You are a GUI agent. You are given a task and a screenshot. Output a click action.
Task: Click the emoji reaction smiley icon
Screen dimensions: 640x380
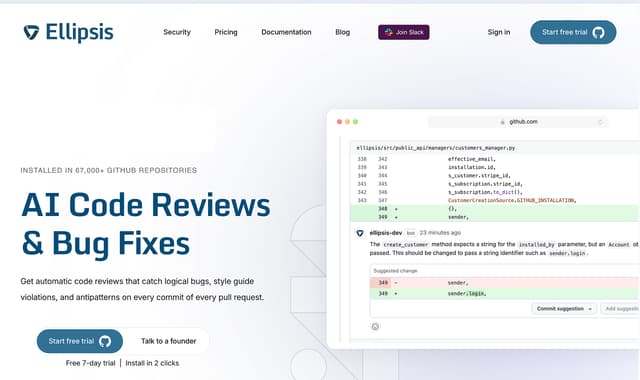click(375, 327)
